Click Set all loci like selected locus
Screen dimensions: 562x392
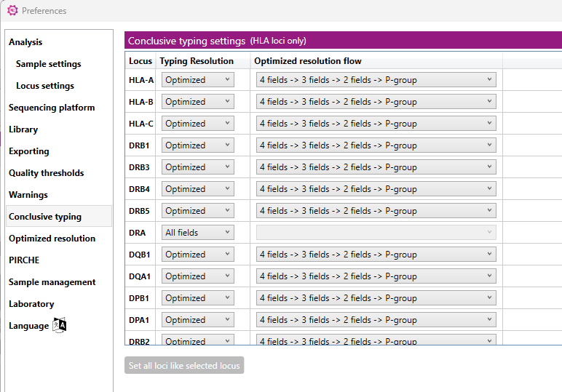coord(184,365)
